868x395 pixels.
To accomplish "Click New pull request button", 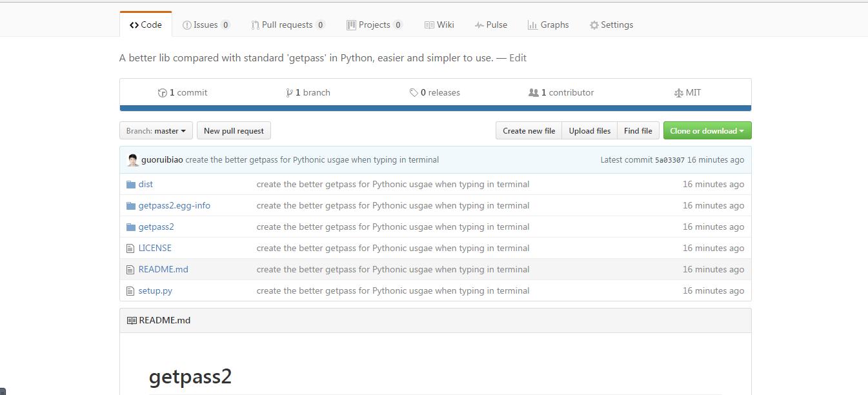I will (234, 130).
